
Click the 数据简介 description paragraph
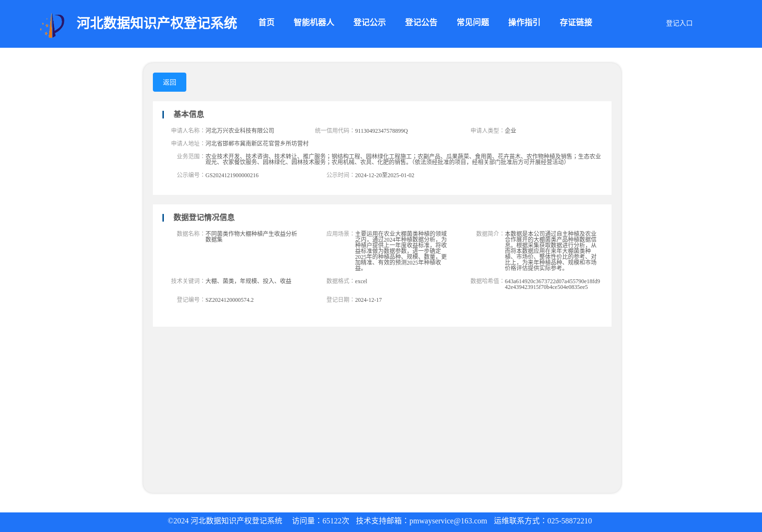coord(551,251)
